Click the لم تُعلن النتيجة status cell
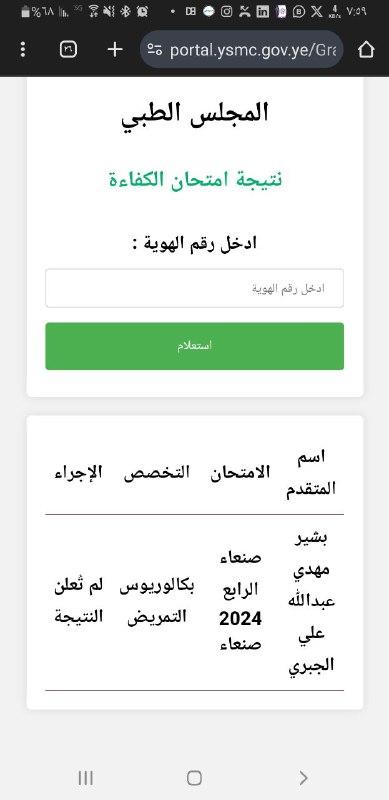The image size is (389, 800). 79,602
